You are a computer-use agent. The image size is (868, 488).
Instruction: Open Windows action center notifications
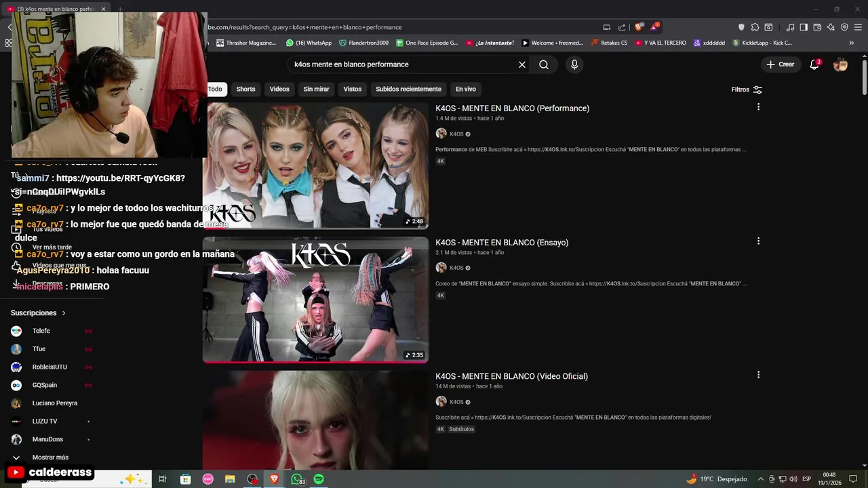pos(853,479)
